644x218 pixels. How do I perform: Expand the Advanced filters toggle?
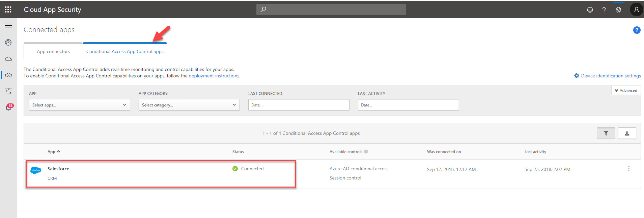[x=626, y=91]
